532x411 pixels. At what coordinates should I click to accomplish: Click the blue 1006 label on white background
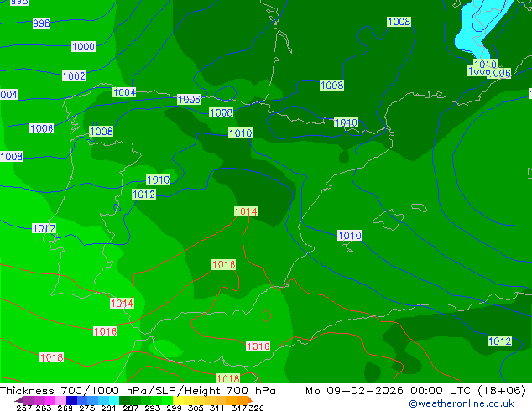click(41, 128)
